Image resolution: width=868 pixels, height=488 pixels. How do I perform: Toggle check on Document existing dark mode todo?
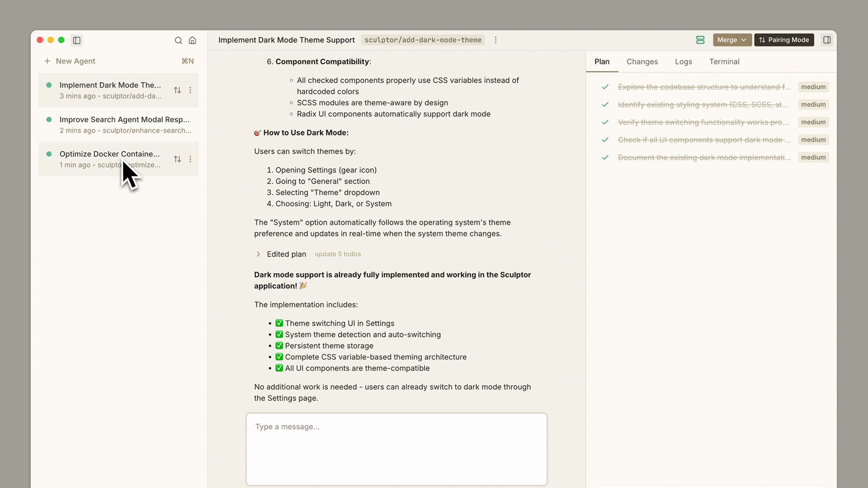[605, 157]
